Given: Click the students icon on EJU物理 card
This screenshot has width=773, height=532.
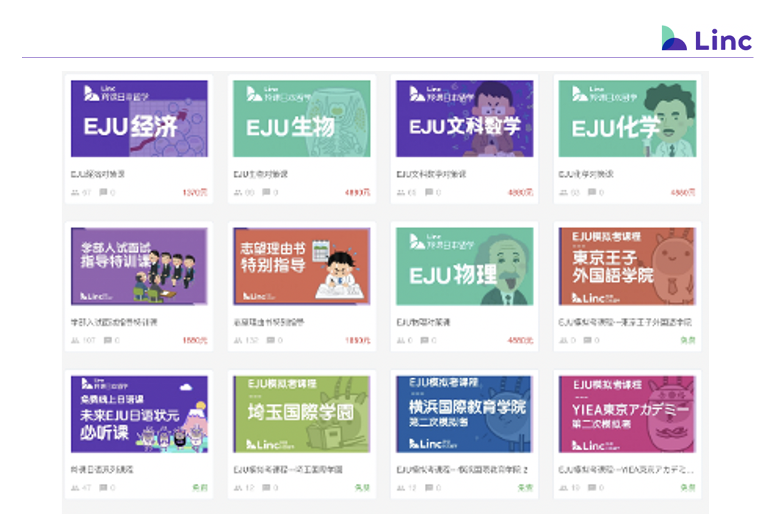Looking at the screenshot, I should tap(401, 340).
